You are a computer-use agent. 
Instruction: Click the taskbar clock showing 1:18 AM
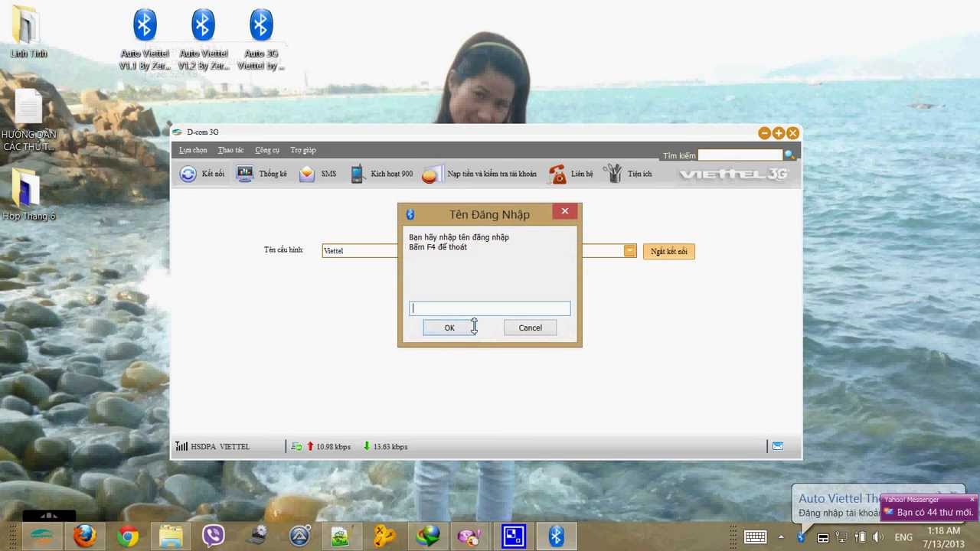tap(943, 537)
